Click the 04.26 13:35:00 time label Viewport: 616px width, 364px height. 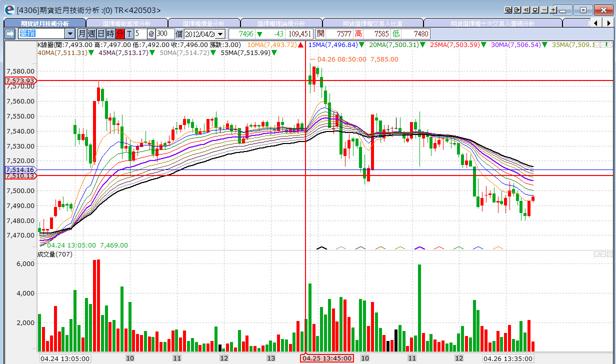pyautogui.click(x=507, y=358)
